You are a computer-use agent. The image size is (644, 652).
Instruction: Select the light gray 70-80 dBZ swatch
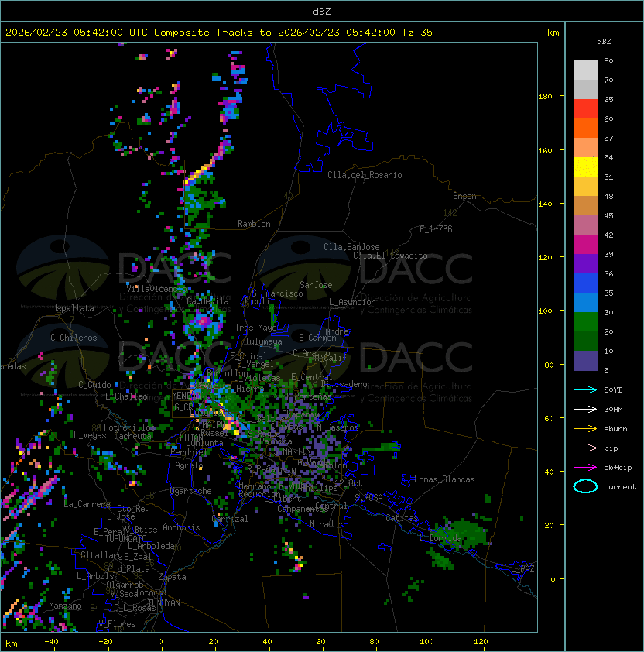tap(585, 70)
